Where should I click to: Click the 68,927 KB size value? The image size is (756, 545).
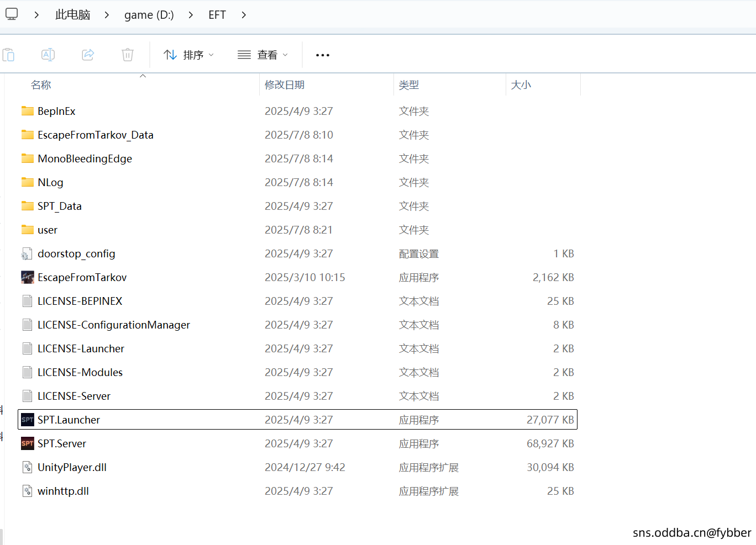(x=550, y=443)
